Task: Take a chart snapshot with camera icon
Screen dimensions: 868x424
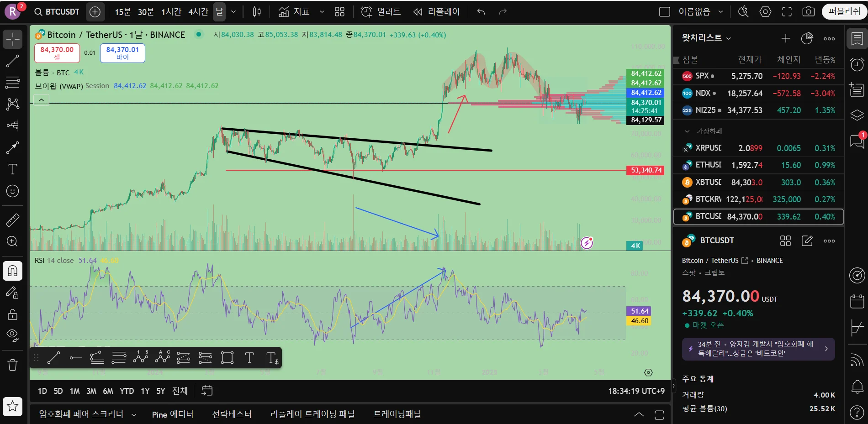Action: pyautogui.click(x=809, y=12)
